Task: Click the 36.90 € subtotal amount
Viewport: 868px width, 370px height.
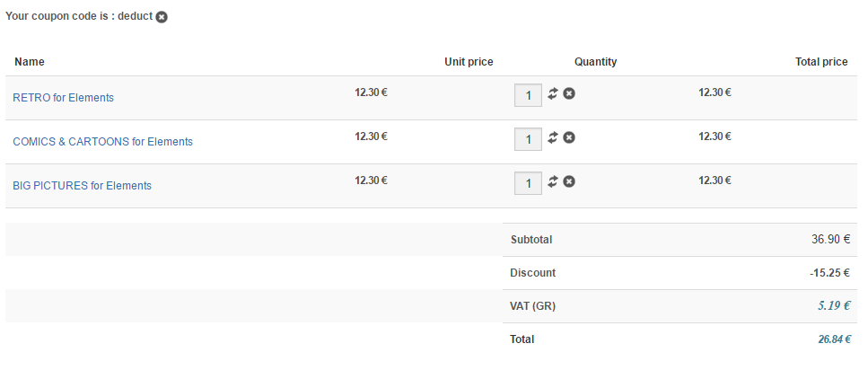Action: [830, 240]
